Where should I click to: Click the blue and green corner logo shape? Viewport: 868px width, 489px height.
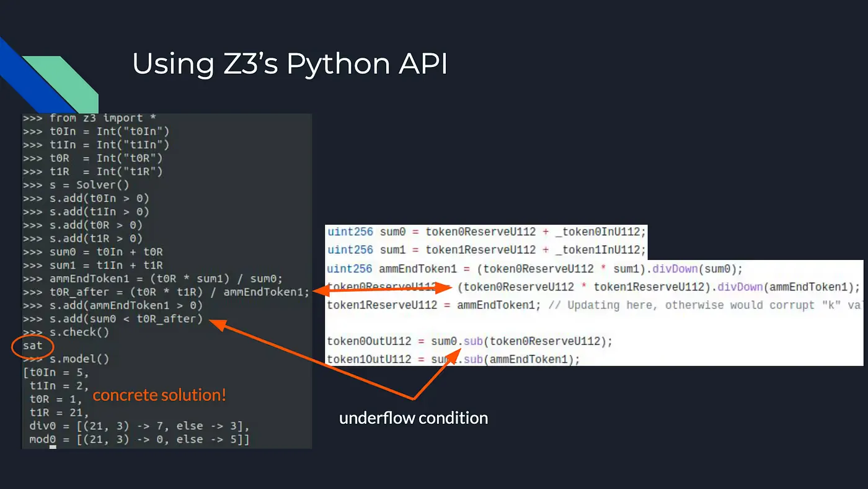48,76
